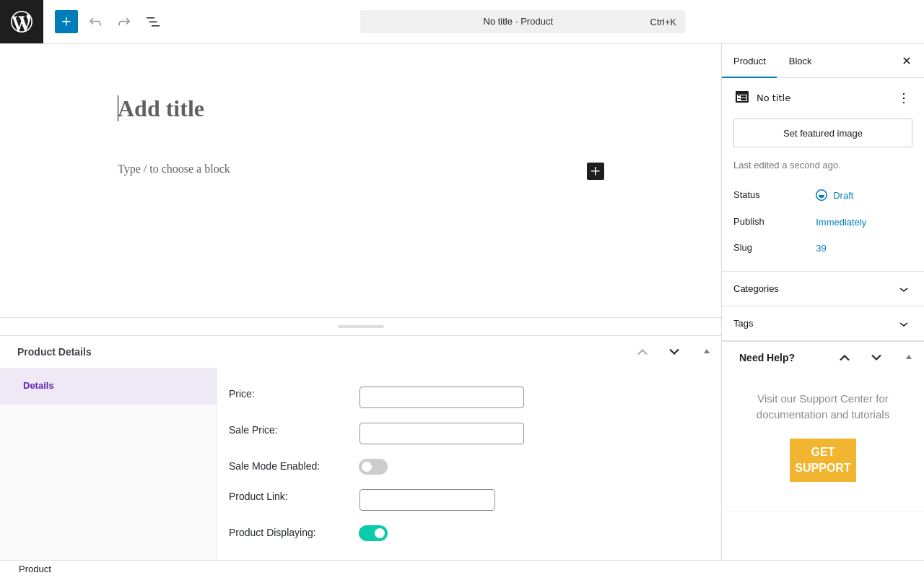924x578 pixels.
Task: Enable the Sale Mode Enabled toggle
Action: point(373,467)
